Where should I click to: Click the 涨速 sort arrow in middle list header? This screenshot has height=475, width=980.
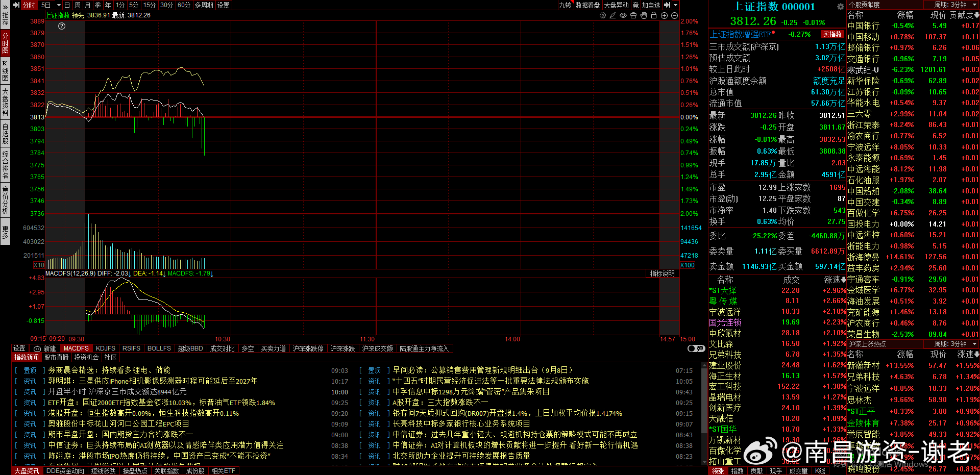tap(843, 280)
